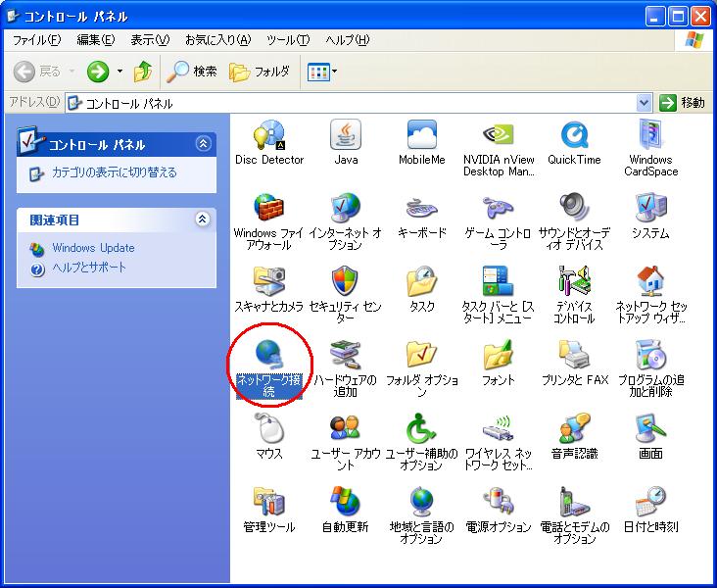Click カテゴリの表示に切り替える link

click(115, 172)
